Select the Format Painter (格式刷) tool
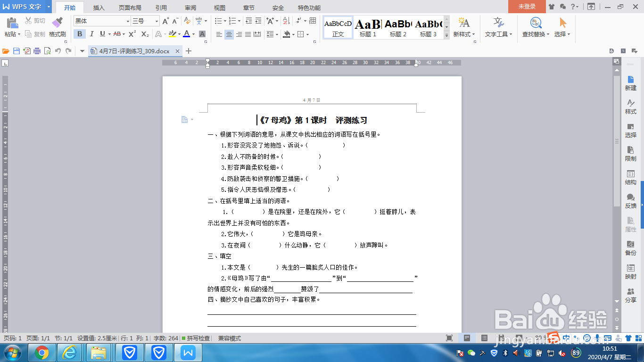The width and height of the screenshot is (644, 362). [x=56, y=26]
